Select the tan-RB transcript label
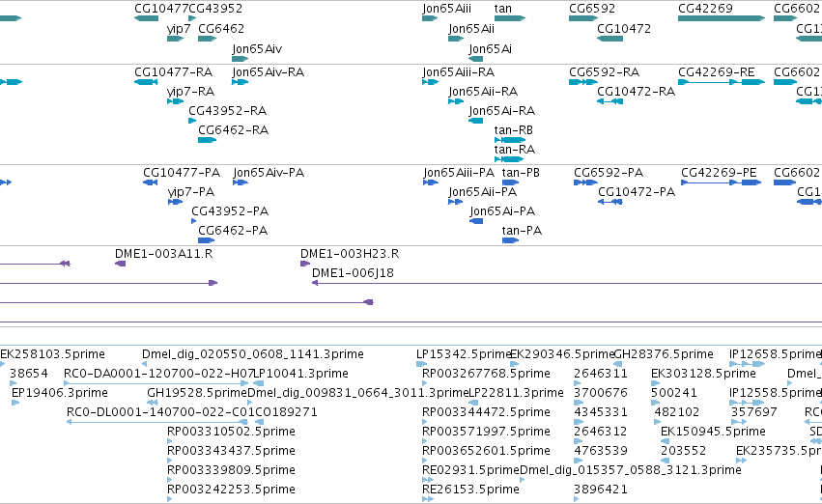The height and width of the screenshot is (504, 822). tap(514, 130)
